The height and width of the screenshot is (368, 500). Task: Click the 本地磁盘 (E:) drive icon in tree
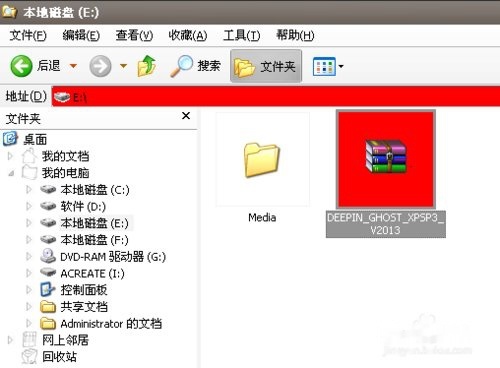[x=48, y=223]
